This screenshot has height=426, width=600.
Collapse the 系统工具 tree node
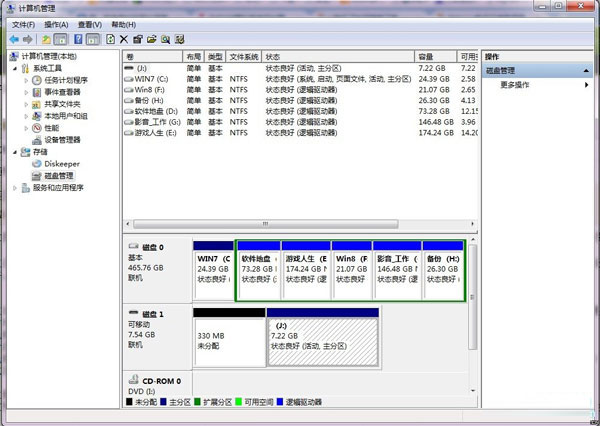pos(15,69)
